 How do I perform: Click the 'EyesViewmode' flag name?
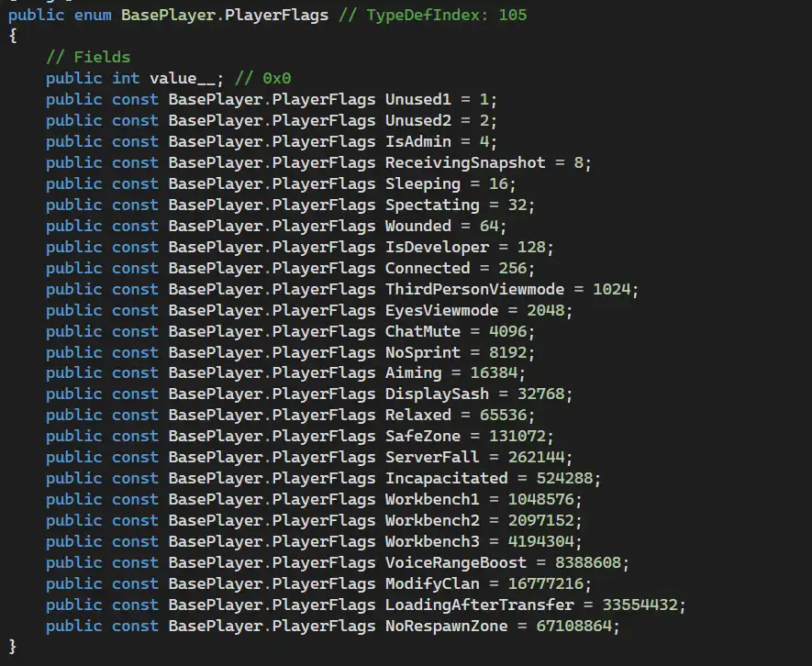441,310
